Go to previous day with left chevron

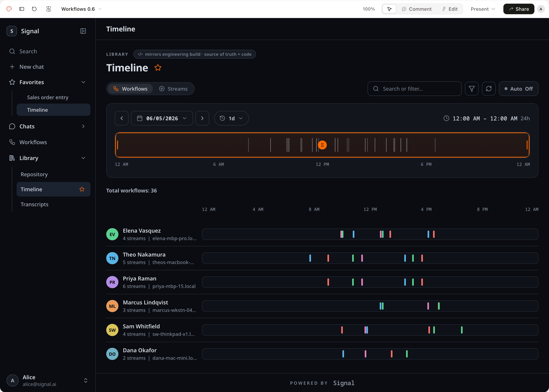coord(122,118)
